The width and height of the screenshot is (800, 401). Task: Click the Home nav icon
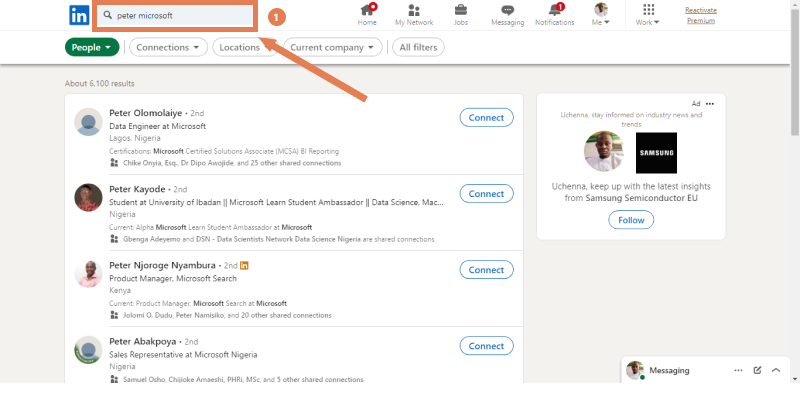pyautogui.click(x=367, y=15)
